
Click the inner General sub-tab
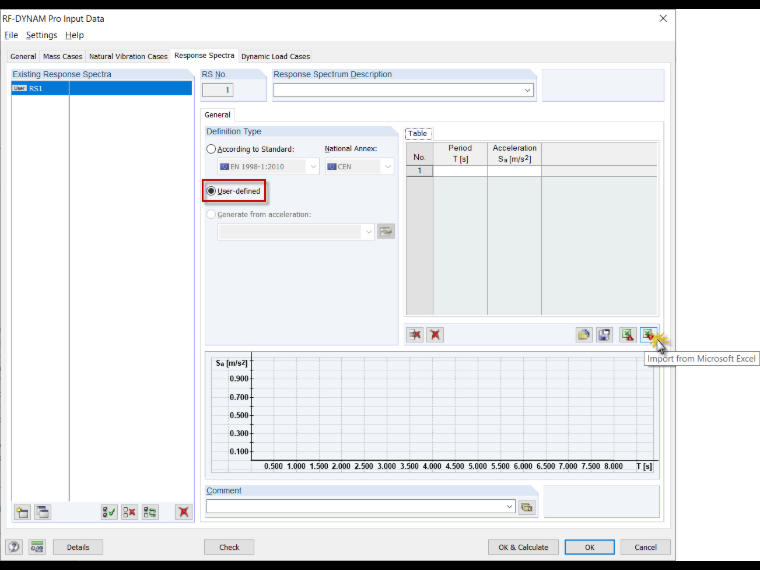click(x=217, y=115)
